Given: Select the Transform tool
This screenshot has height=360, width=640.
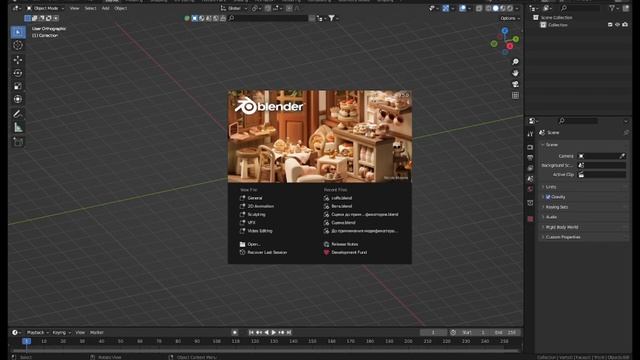Looking at the screenshot, I should point(18,99).
